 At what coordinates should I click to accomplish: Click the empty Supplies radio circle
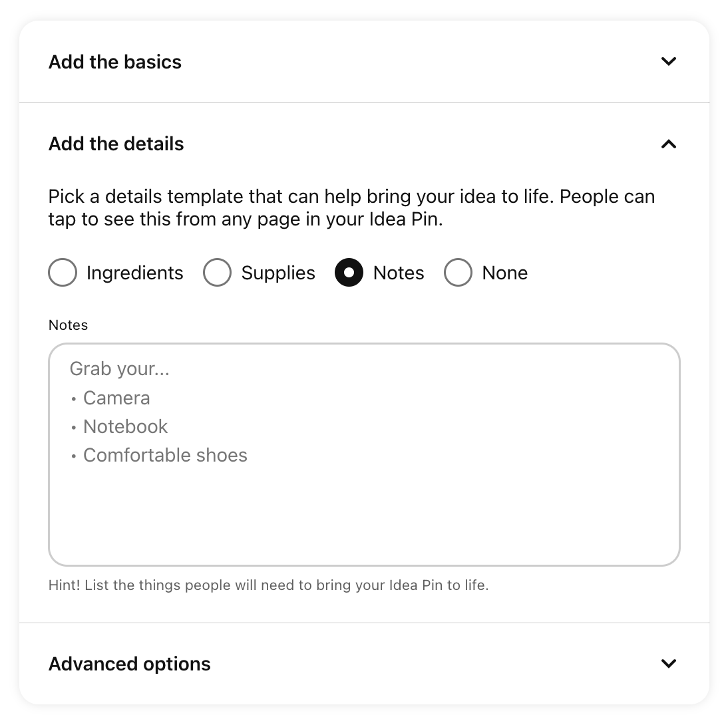click(217, 272)
